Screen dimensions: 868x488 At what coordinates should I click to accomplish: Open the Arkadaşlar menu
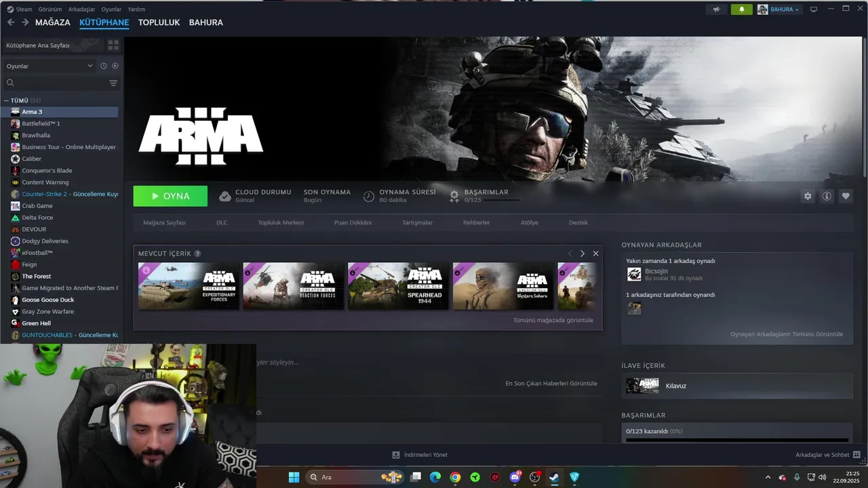[81, 9]
